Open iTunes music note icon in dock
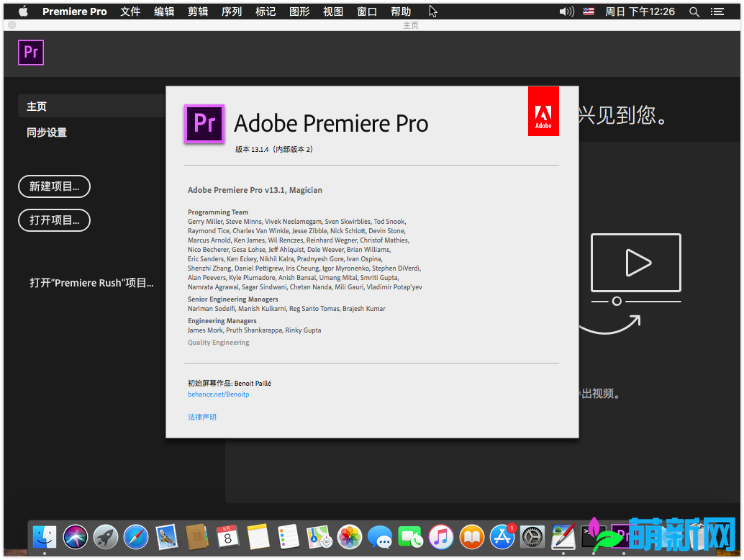The height and width of the screenshot is (560, 744). (441, 537)
